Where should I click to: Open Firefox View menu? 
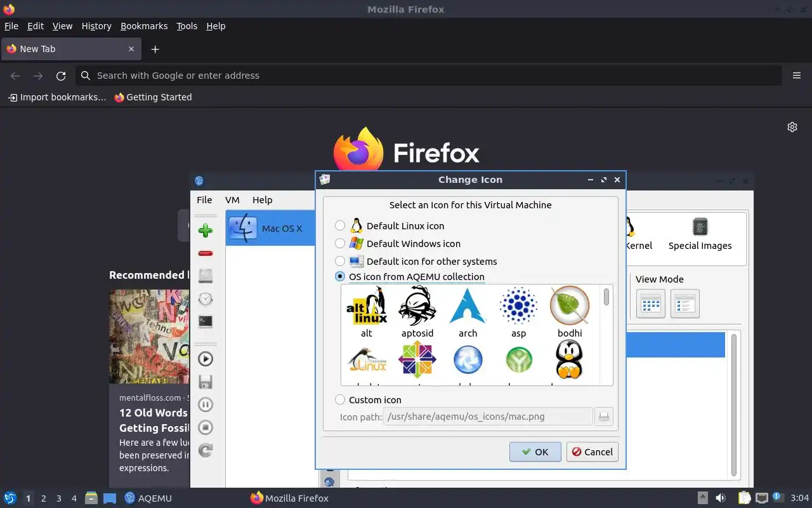pos(62,26)
